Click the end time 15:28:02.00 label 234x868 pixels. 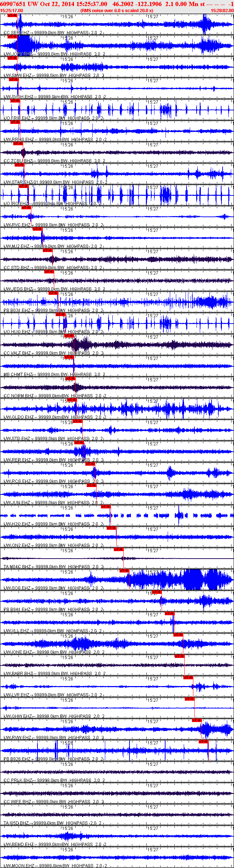(x=222, y=11)
